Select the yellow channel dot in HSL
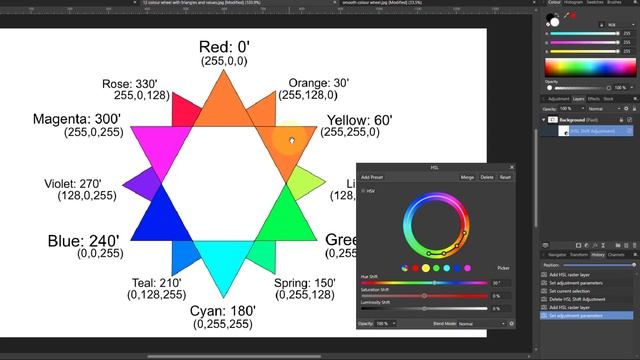640x360 pixels. (426, 268)
